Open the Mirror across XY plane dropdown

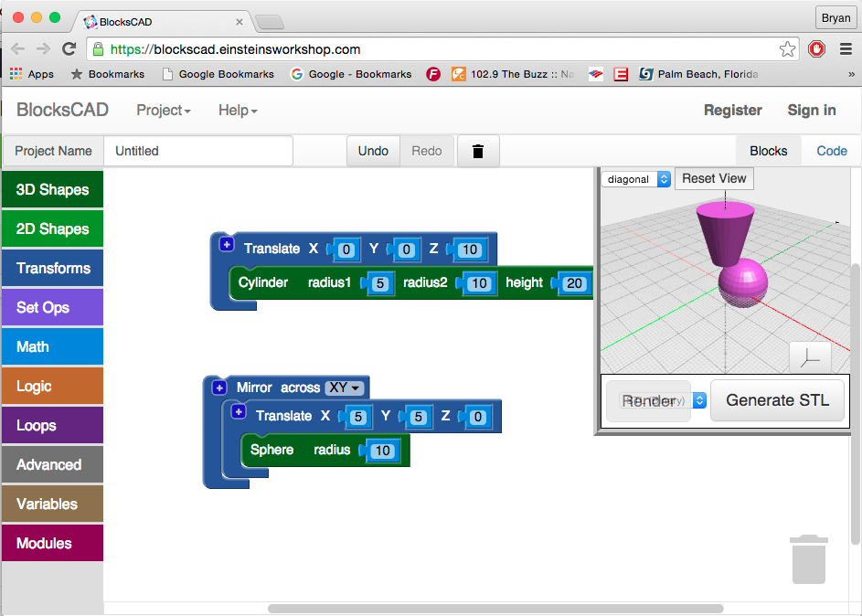(x=346, y=388)
